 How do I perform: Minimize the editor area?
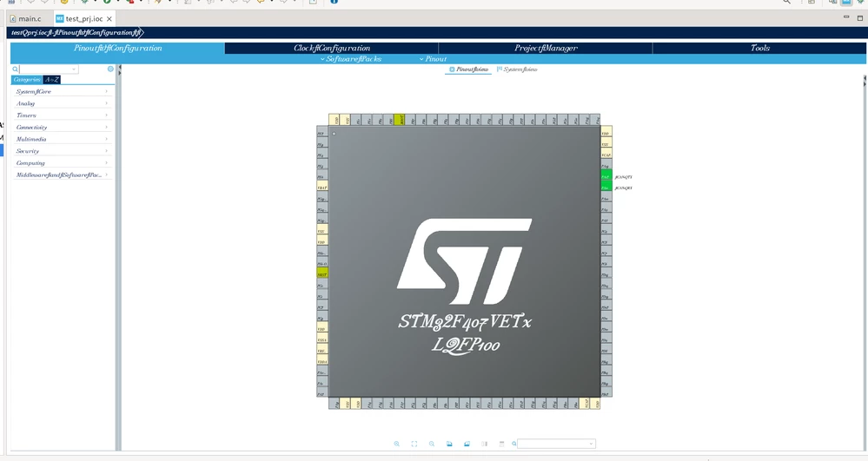(x=846, y=17)
